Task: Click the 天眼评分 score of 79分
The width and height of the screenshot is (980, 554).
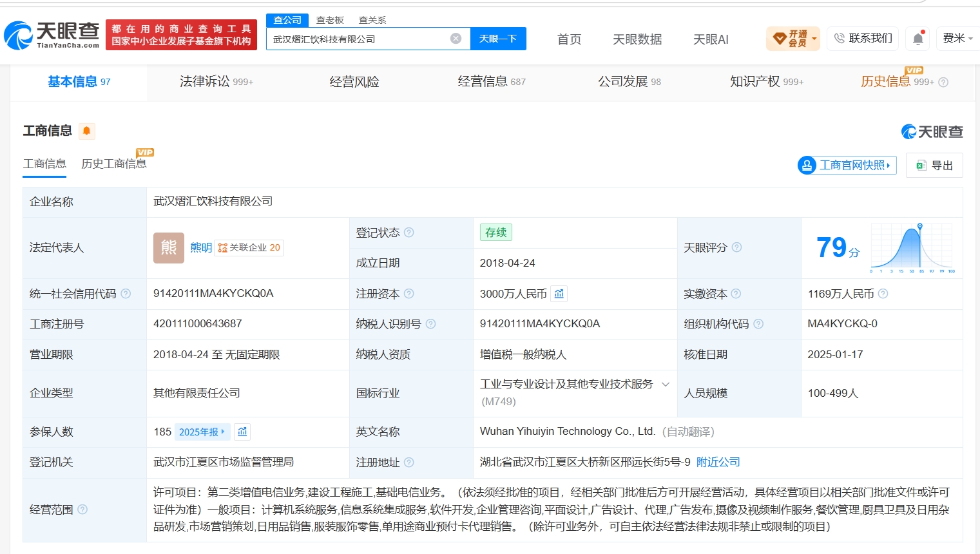Action: 838,248
